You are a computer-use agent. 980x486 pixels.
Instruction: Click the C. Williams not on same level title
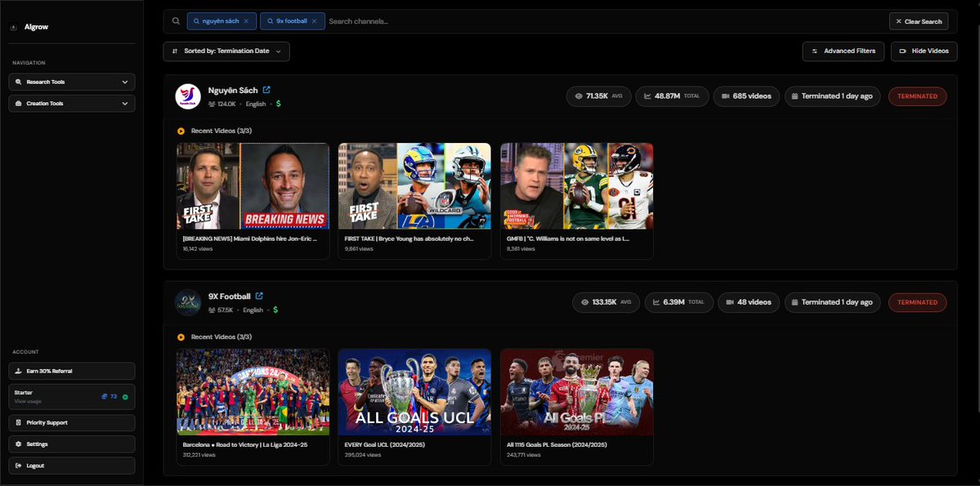click(x=568, y=239)
